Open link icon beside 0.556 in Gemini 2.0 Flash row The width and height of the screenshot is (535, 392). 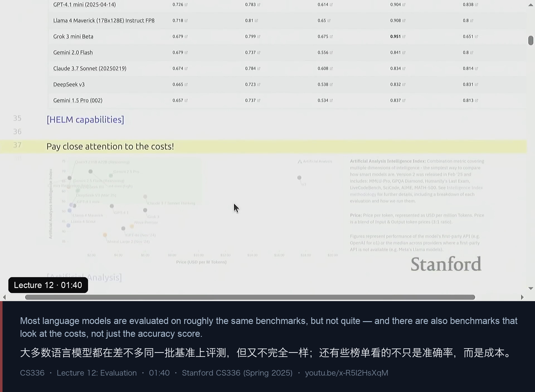pos(331,53)
